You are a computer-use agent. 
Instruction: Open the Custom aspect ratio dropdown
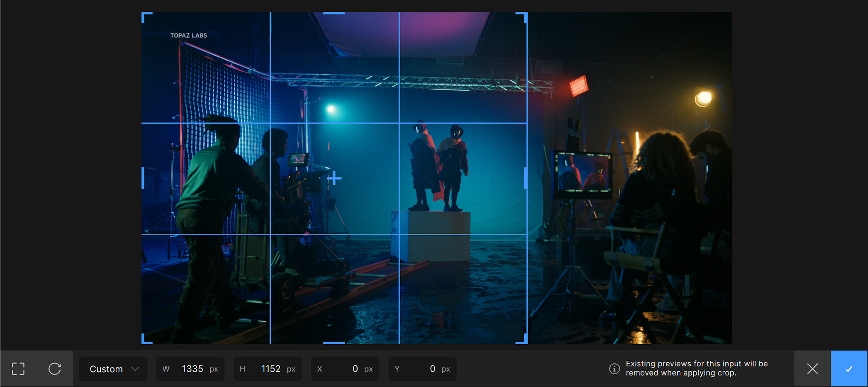(113, 369)
